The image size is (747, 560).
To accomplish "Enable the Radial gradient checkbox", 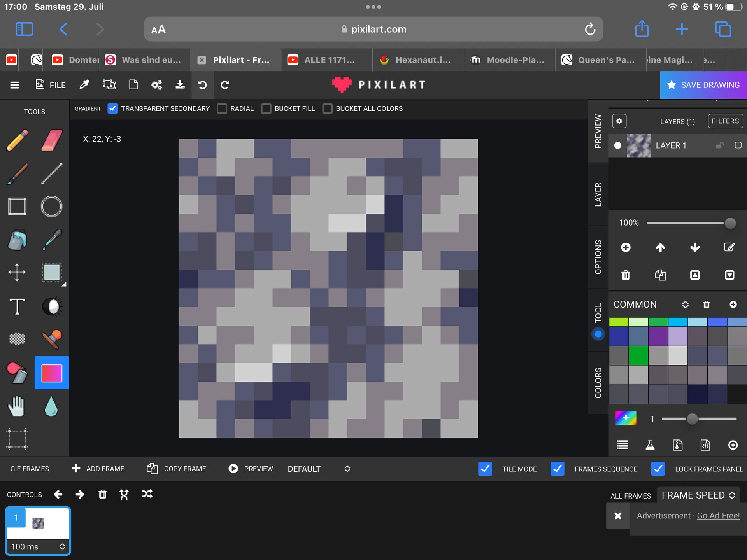I will coord(222,108).
